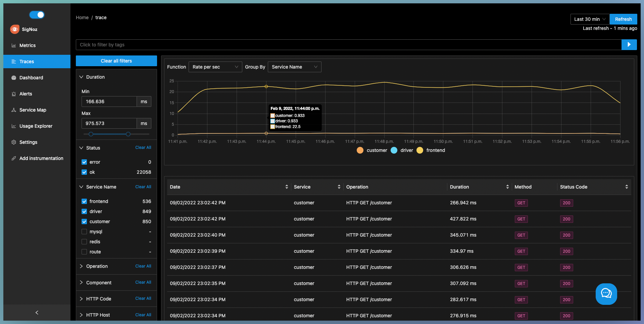
Task: Click the SigNoz logo icon
Action: [15, 29]
